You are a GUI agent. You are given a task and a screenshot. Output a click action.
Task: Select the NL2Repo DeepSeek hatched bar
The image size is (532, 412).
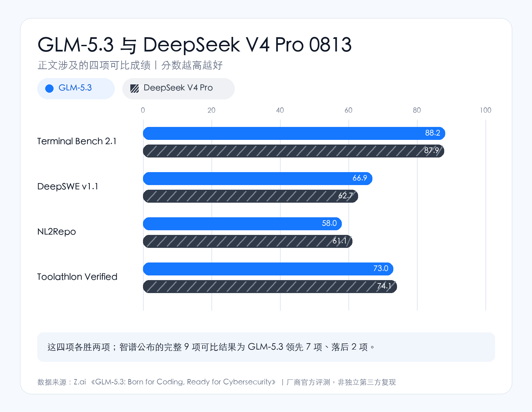(248, 241)
